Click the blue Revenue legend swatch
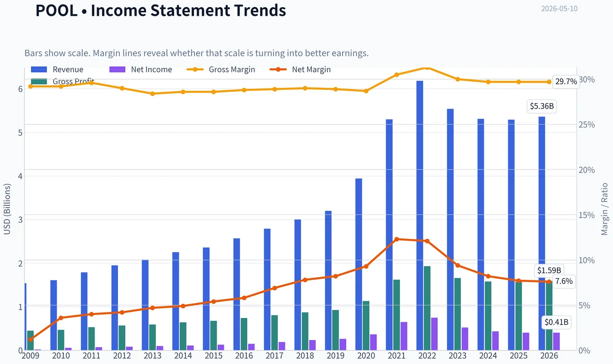 point(39,69)
